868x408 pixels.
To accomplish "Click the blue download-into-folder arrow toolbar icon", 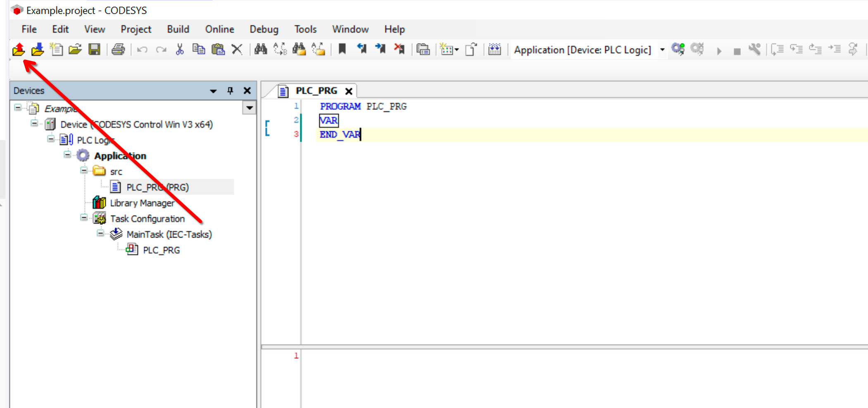I will 38,50.
